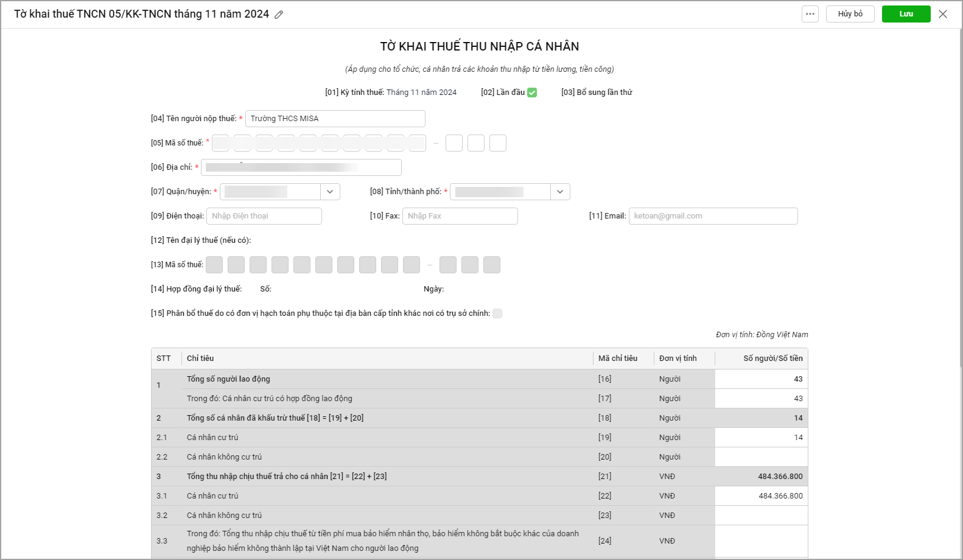The height and width of the screenshot is (560, 963).
Task: Click the Địa chỉ address field
Action: pos(301,167)
